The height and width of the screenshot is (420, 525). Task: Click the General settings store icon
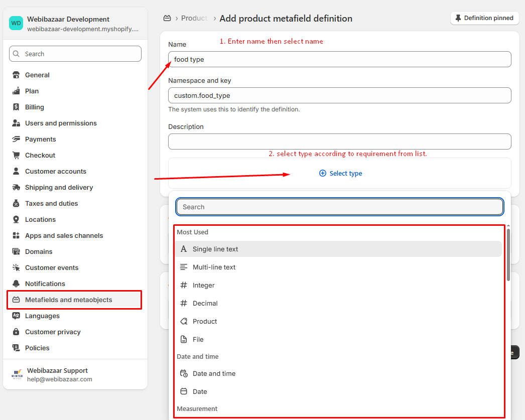point(16,75)
